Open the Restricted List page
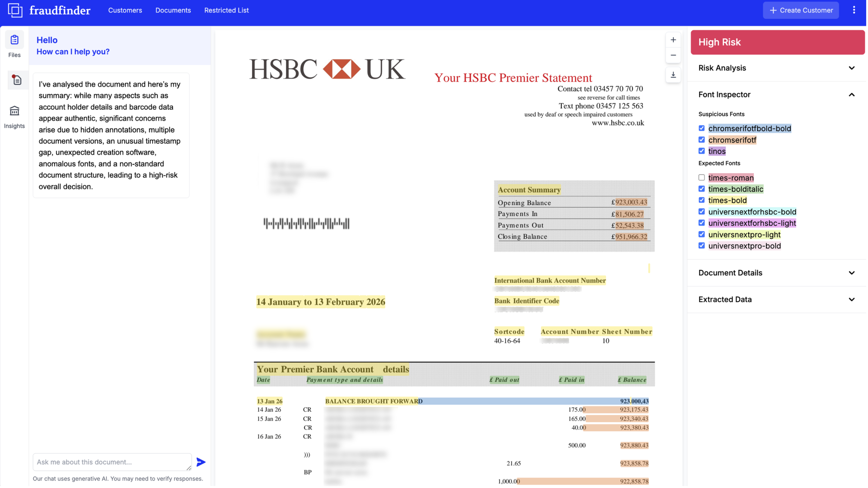This screenshot has height=488, width=868. coord(226,10)
